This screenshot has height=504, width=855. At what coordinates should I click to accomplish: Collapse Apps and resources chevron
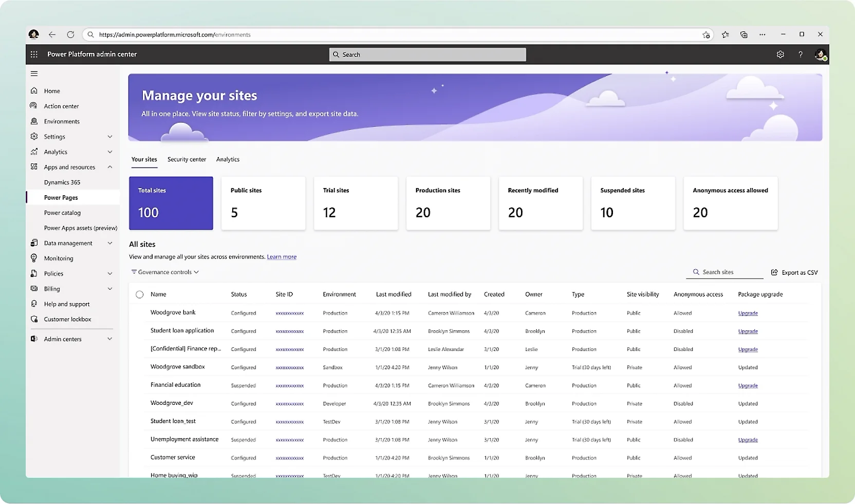109,166
